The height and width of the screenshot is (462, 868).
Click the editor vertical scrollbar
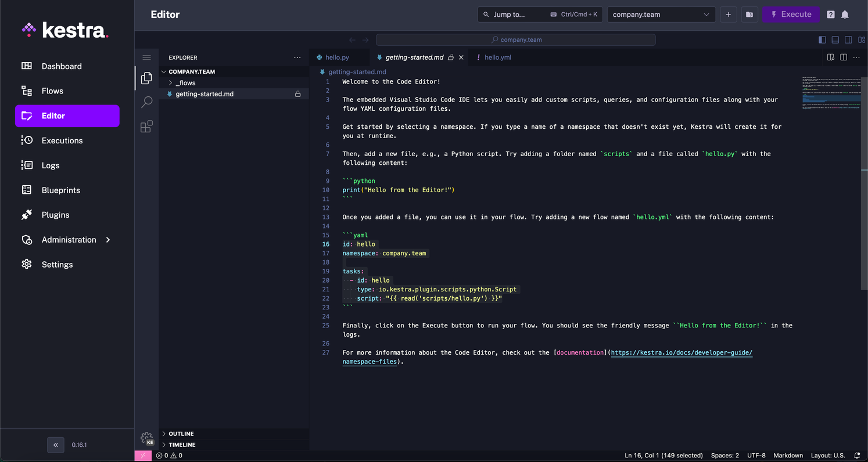click(864, 183)
